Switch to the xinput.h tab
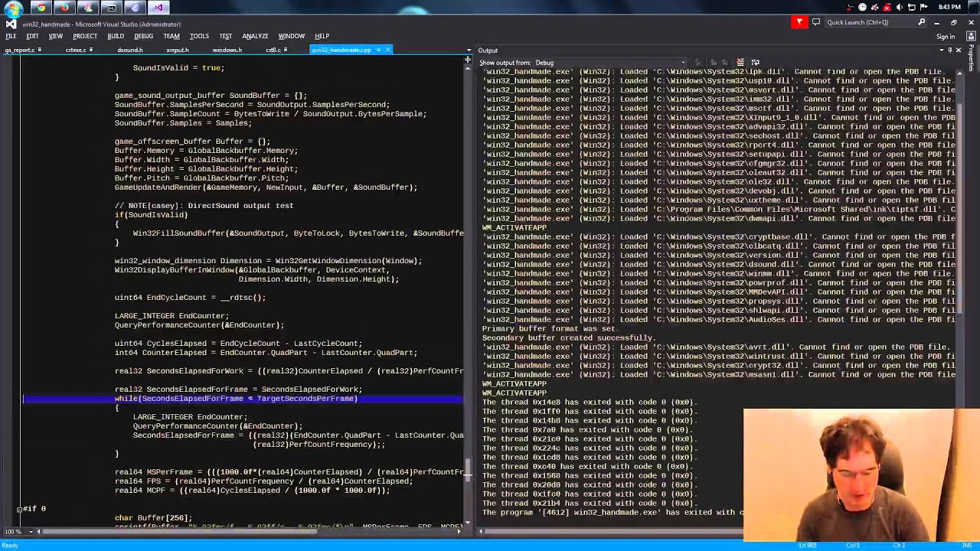980x551 pixels. (178, 51)
